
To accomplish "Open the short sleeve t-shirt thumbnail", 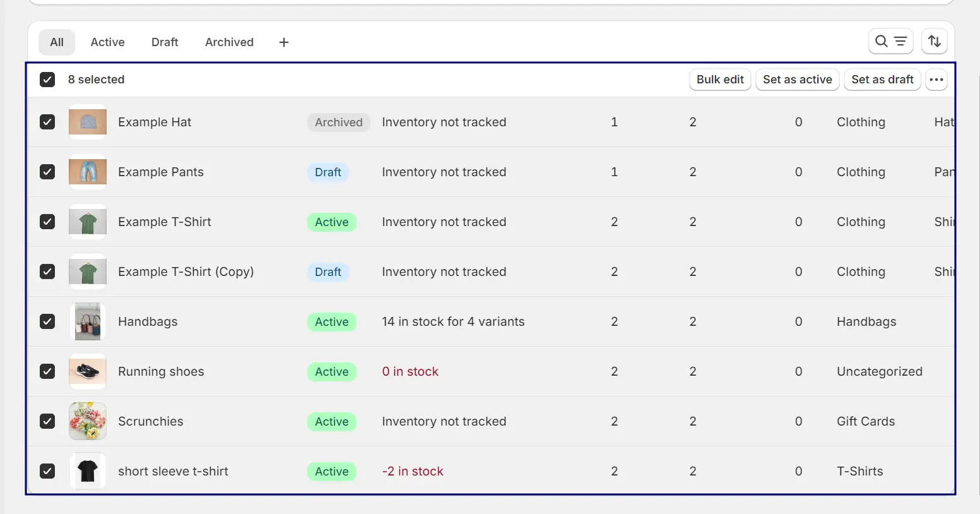I will pos(88,471).
